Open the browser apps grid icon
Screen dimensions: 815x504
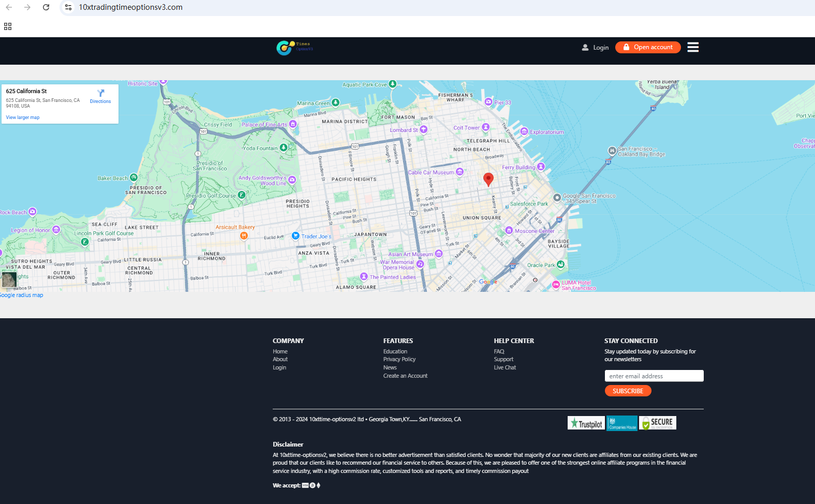click(8, 26)
